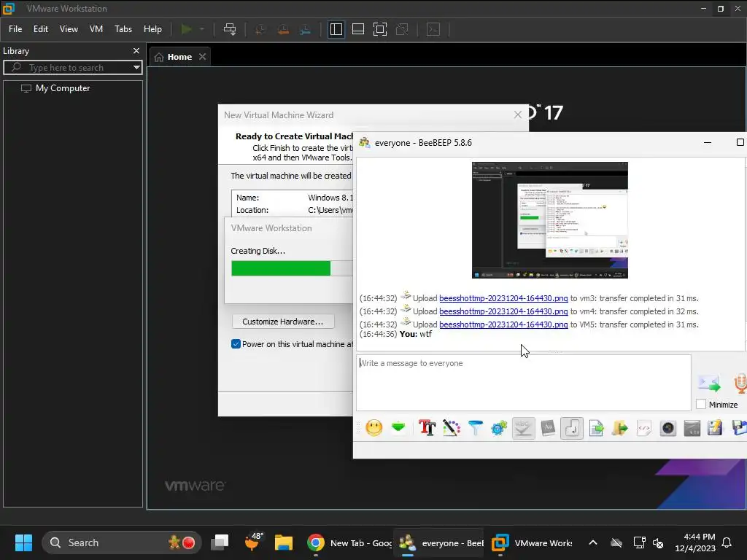Click the Take Snapshot toolbar icon

260,29
